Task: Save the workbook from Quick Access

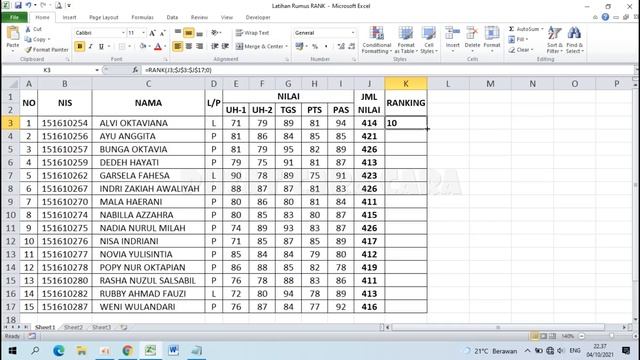Action: click(x=18, y=6)
